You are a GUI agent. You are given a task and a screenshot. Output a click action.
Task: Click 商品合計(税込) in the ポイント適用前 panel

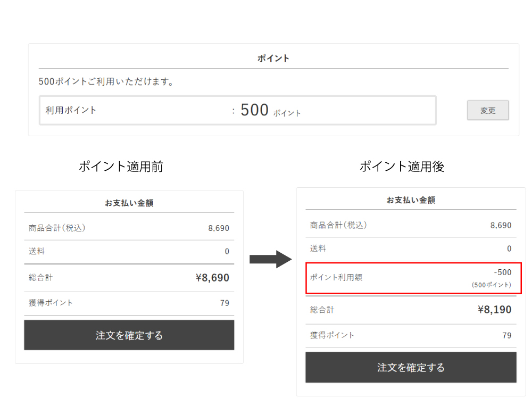pos(57,228)
